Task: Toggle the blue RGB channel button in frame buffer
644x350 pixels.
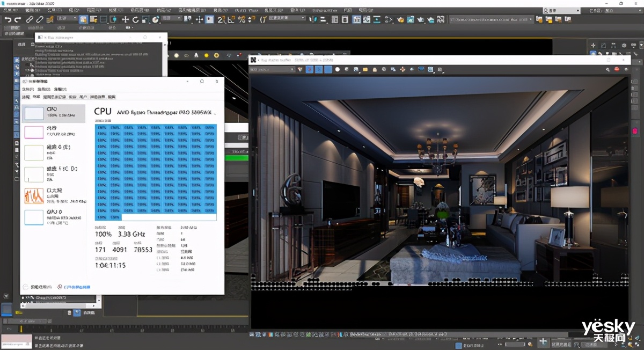Action: (x=327, y=69)
